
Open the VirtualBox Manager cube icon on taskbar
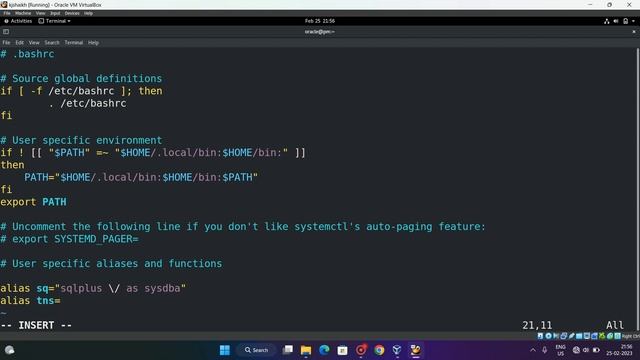(x=397, y=350)
